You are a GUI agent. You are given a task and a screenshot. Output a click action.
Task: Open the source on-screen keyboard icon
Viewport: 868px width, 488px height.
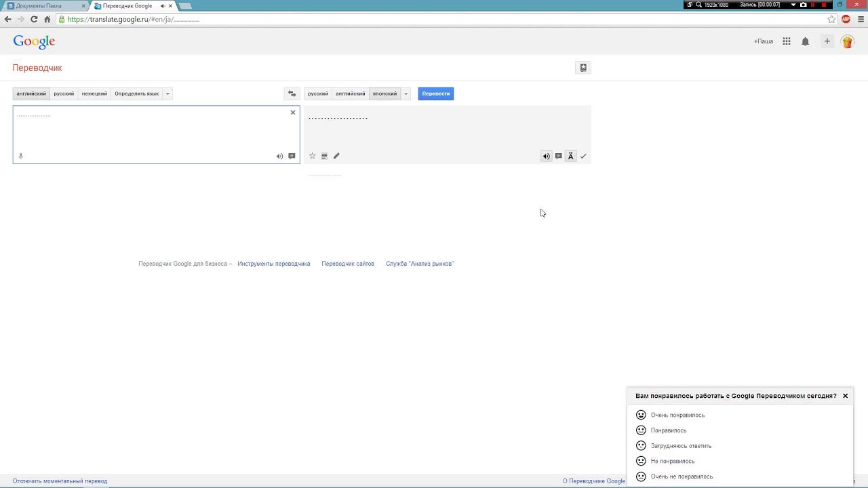292,156
